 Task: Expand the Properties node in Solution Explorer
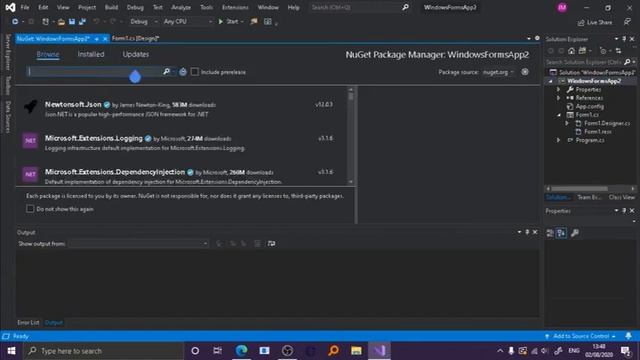(x=558, y=89)
